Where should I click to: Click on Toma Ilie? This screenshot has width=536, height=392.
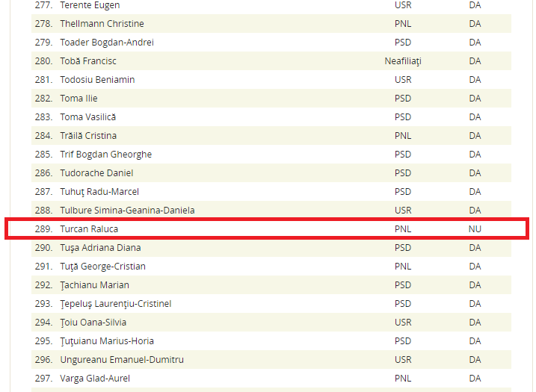[x=78, y=99]
